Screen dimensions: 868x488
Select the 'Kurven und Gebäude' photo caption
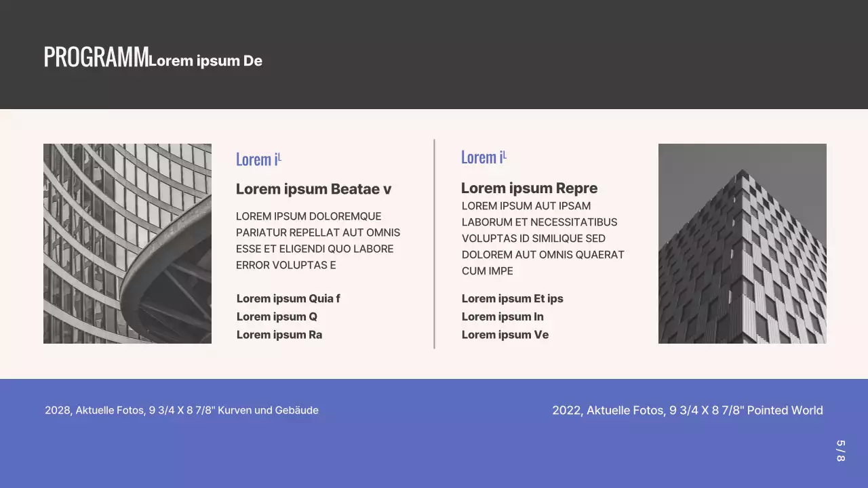pos(182,410)
